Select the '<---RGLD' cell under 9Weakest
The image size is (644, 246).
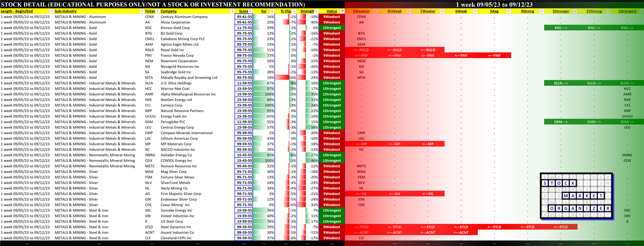(x=361, y=50)
